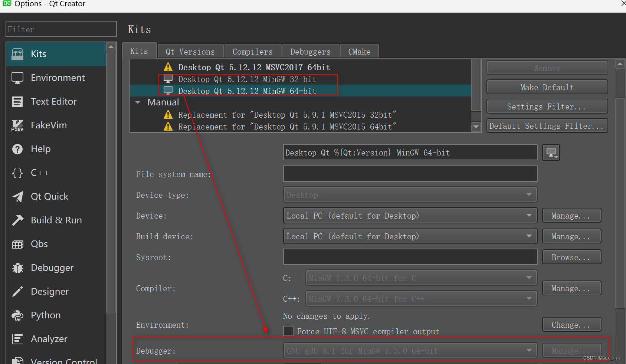Collapse the Manual kits group

pos(138,102)
